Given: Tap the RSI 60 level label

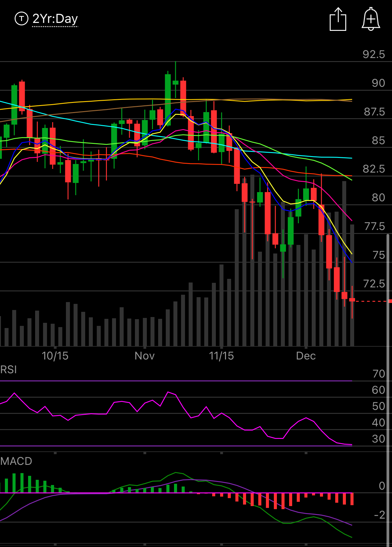Looking at the screenshot, I should [379, 390].
